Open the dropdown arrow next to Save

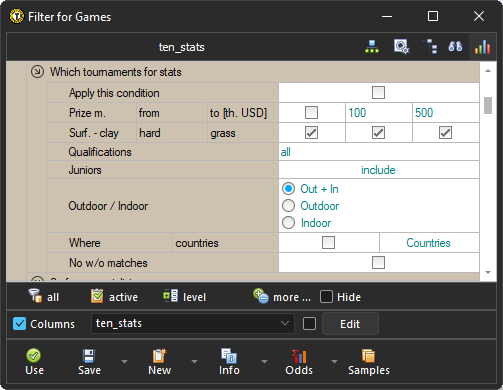[124, 361]
